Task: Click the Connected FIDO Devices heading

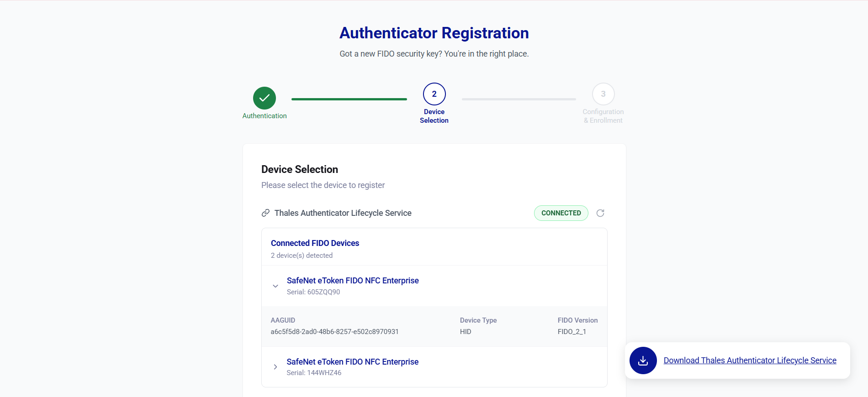Action: point(315,243)
